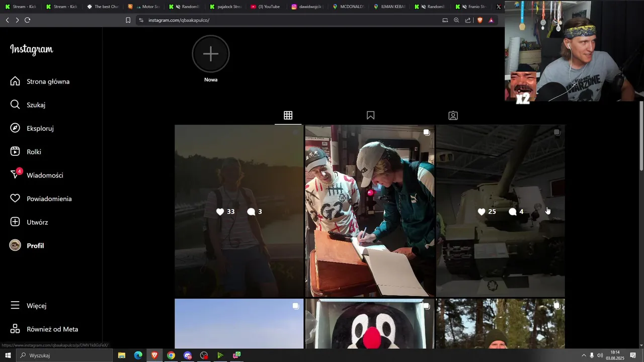Go to Eksploruj explore page
Screen dimensions: 644x362
(32, 128)
